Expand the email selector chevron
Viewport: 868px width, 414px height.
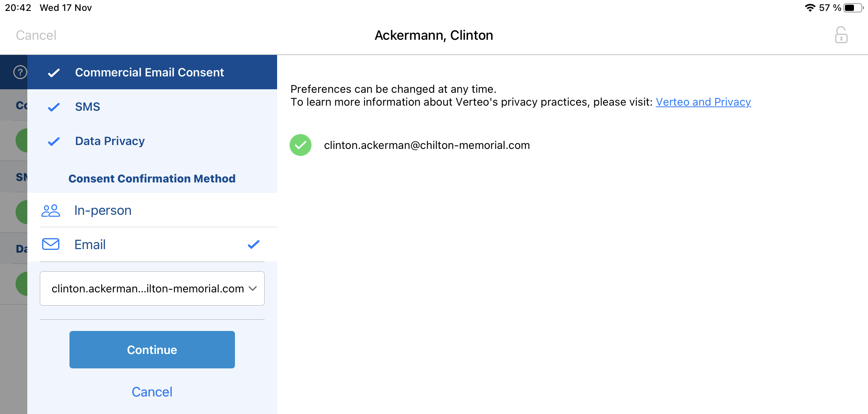coord(253,288)
